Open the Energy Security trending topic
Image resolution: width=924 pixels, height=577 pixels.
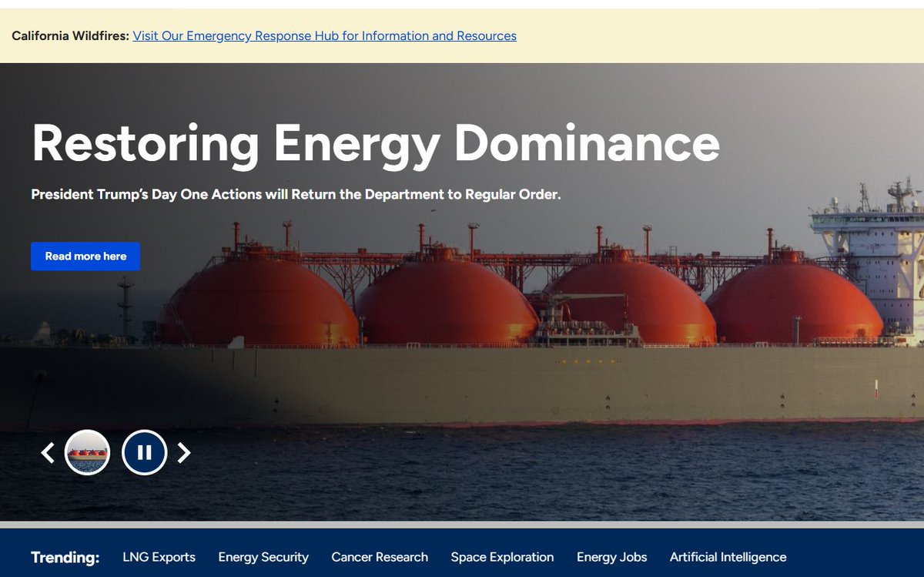tap(263, 557)
